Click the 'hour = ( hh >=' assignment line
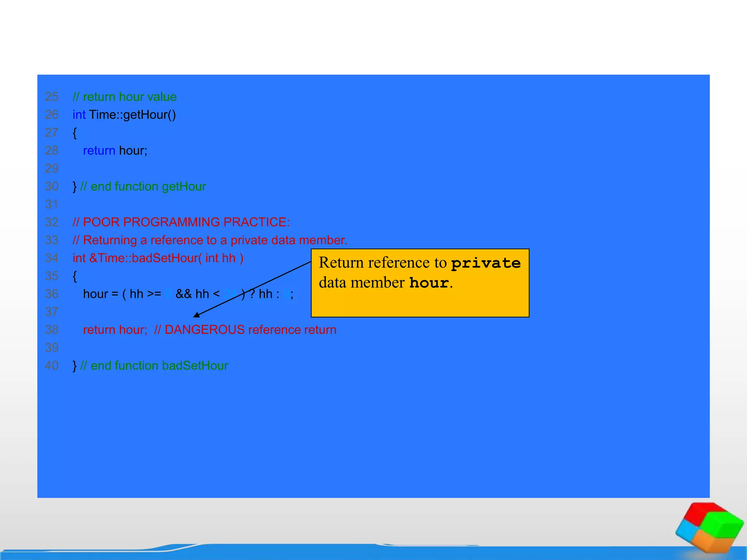The width and height of the screenshot is (747, 560). pos(122,294)
